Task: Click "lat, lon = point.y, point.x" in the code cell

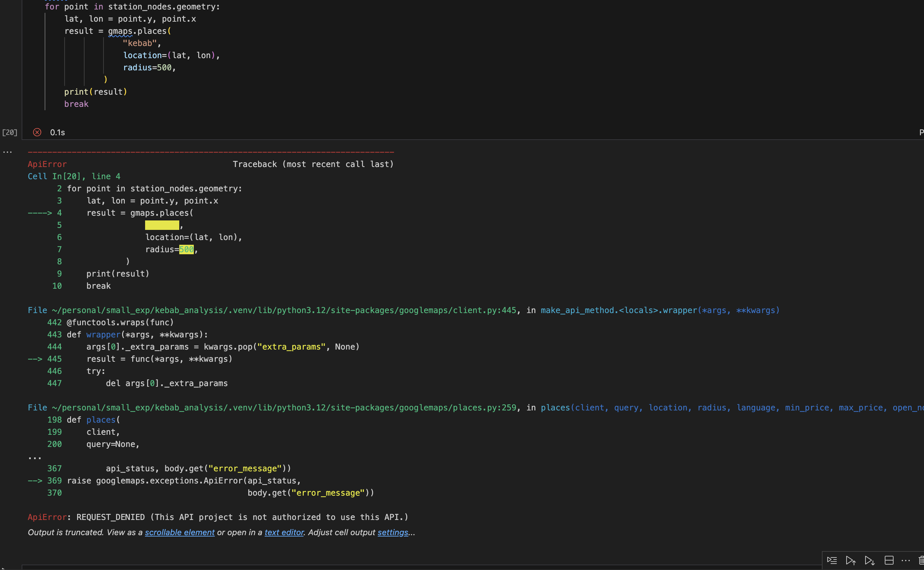Action: [x=130, y=19]
